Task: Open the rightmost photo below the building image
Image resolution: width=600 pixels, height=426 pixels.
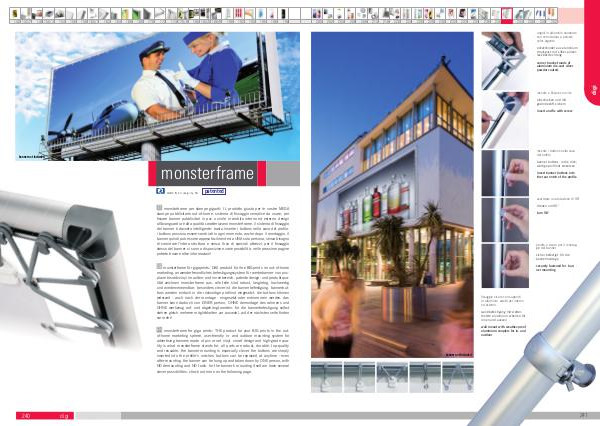Action: [458, 377]
